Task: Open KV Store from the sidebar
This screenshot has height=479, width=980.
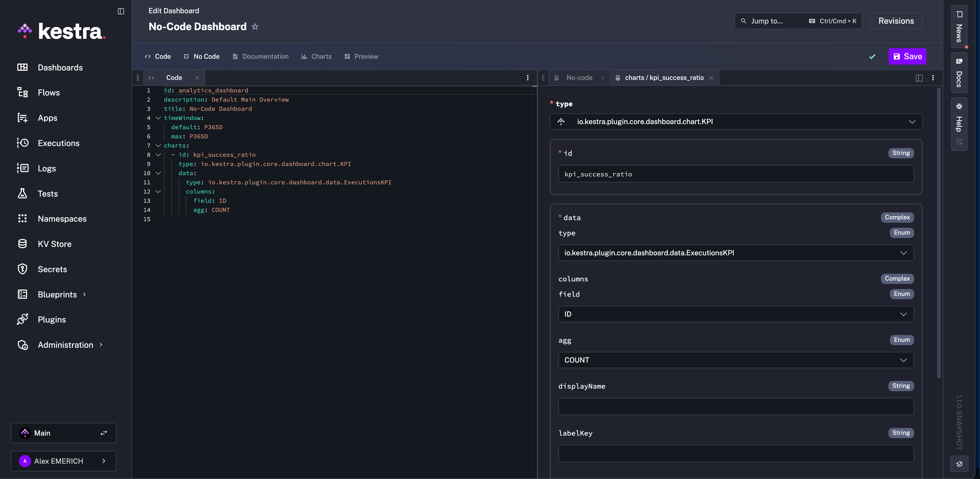Action: (54, 244)
